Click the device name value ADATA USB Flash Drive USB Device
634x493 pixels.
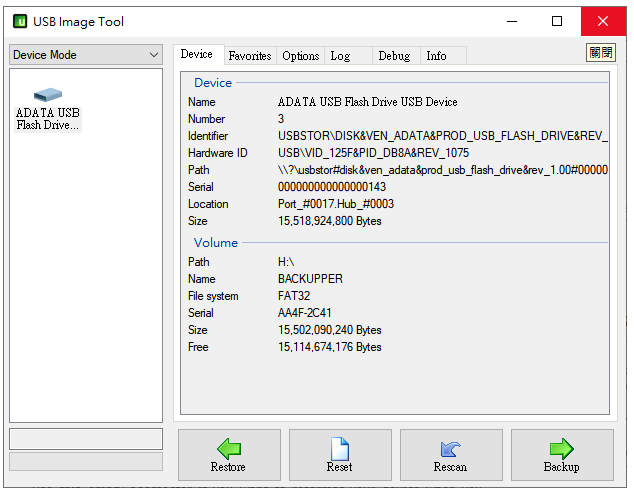tap(368, 102)
